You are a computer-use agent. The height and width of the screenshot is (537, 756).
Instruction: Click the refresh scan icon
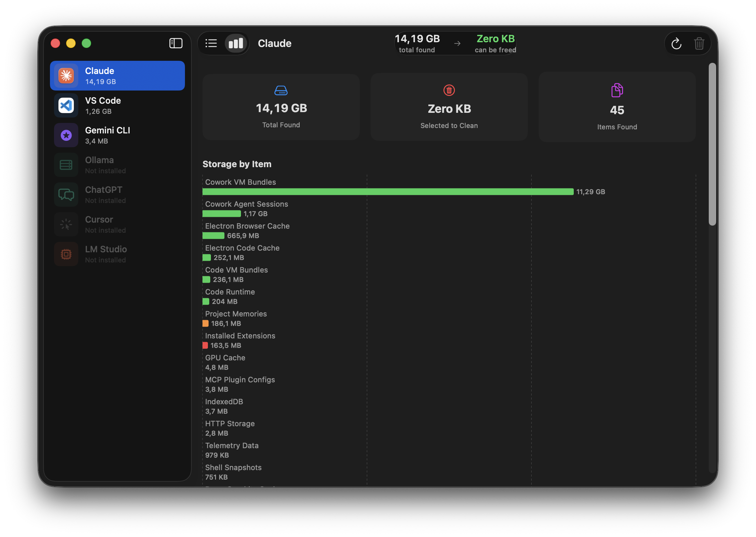tap(676, 44)
